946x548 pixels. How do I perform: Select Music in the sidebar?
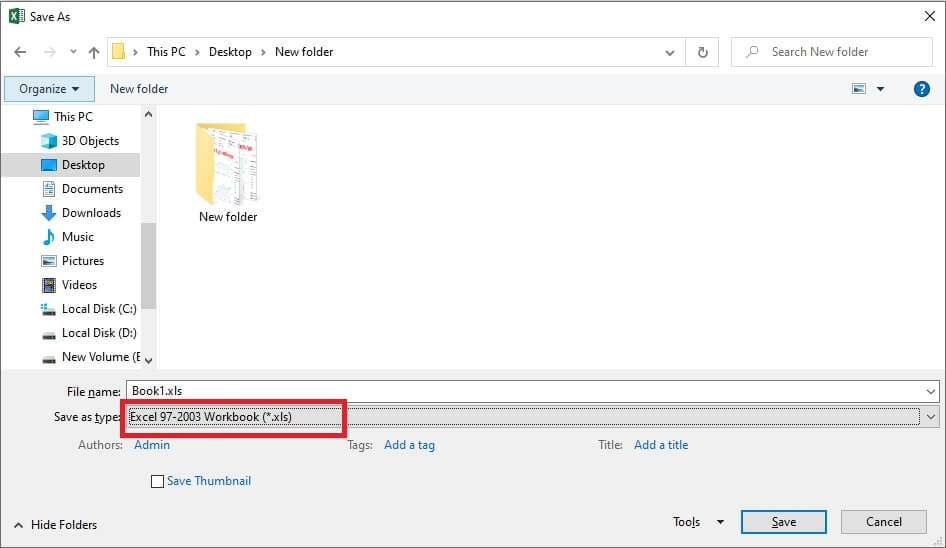pyautogui.click(x=77, y=237)
